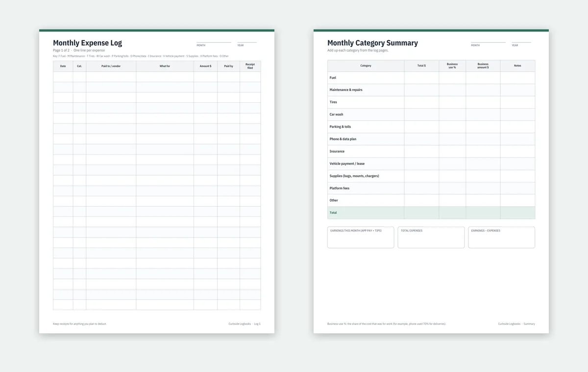Click the 'Add up each category' subtitle
The height and width of the screenshot is (372, 588).
(x=358, y=50)
